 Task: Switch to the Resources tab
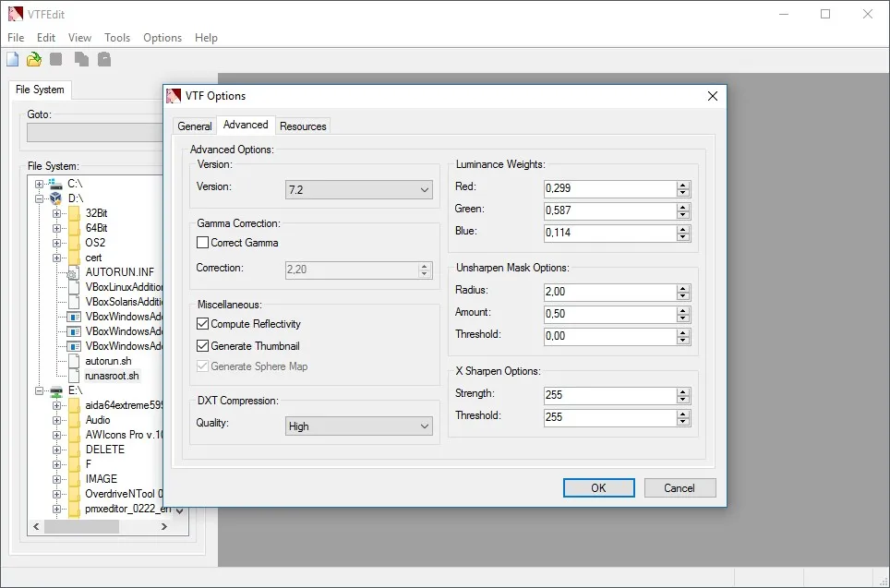point(303,126)
